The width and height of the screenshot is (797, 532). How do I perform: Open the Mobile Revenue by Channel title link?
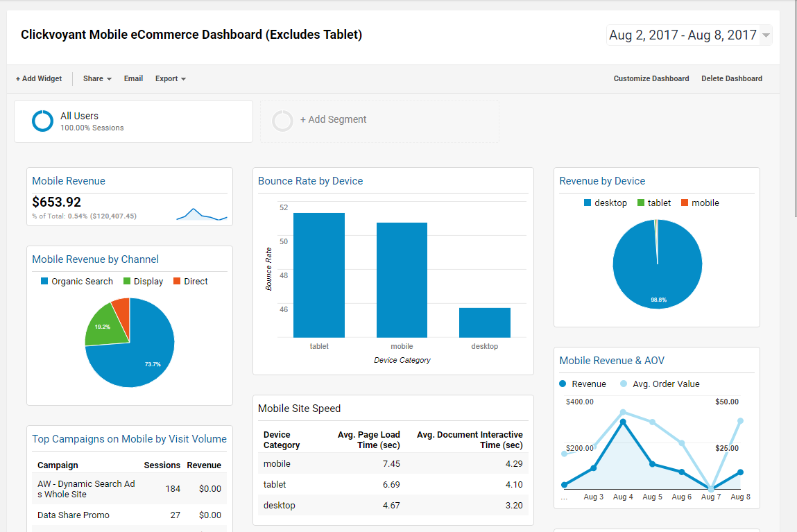coord(95,259)
